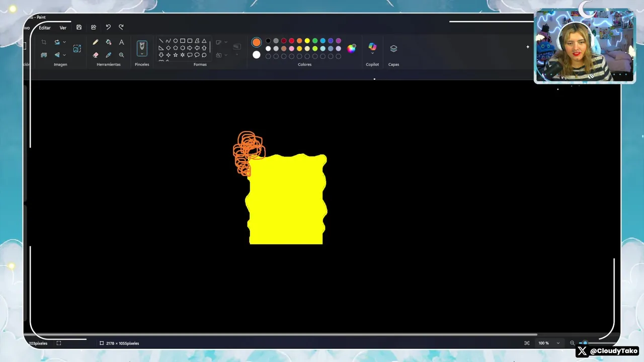
Task: Click the Save icon
Action: (79, 27)
